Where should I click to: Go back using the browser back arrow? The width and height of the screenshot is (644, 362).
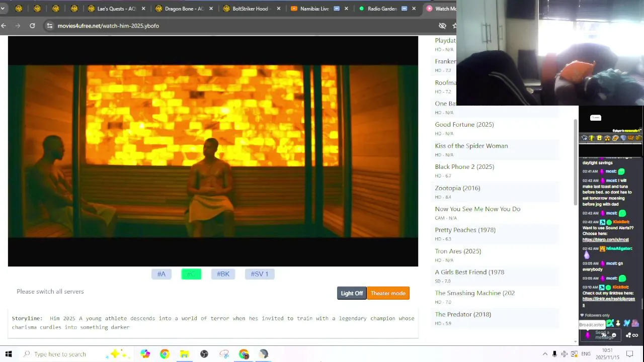(x=4, y=26)
